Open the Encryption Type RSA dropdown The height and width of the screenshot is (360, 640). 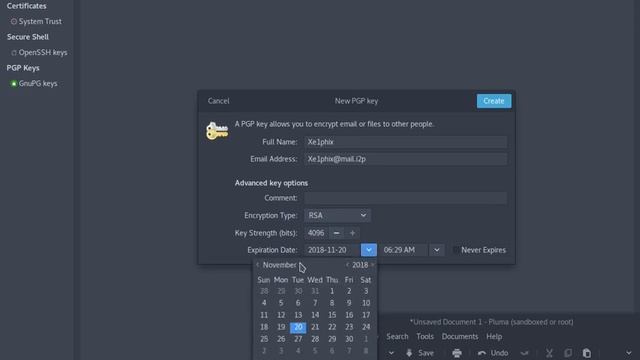pyautogui.click(x=337, y=215)
